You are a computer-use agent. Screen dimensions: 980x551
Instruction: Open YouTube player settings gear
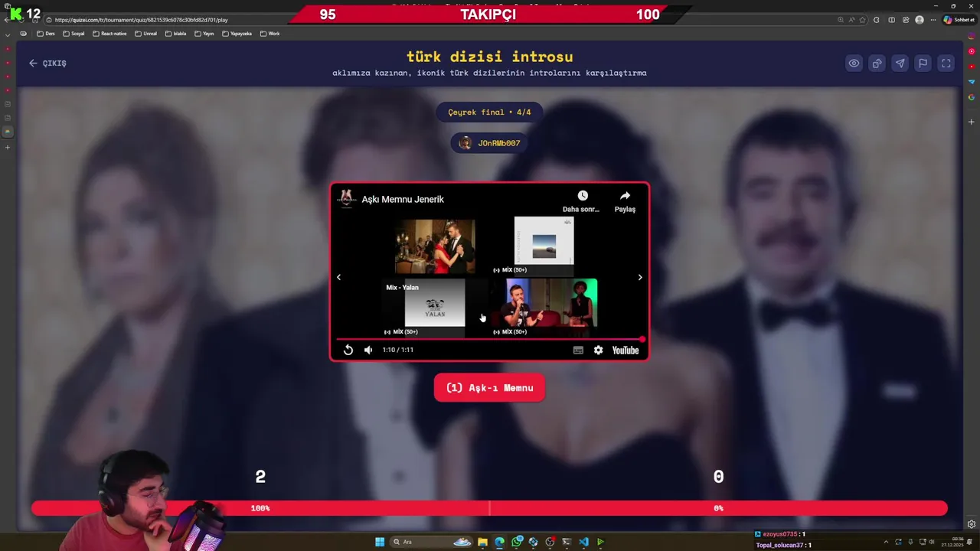pos(598,350)
